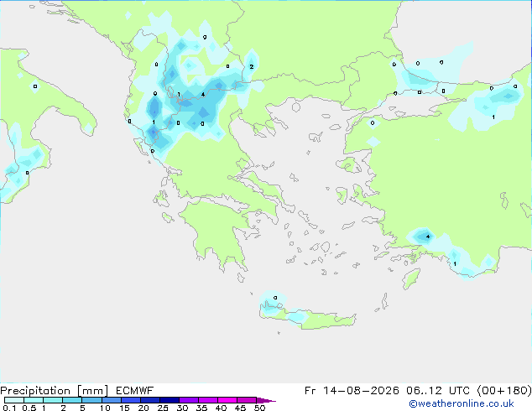The height and width of the screenshot is (411, 532).
Task: Pick the 35–40 mm violet legend swatch
Action: point(207,400)
